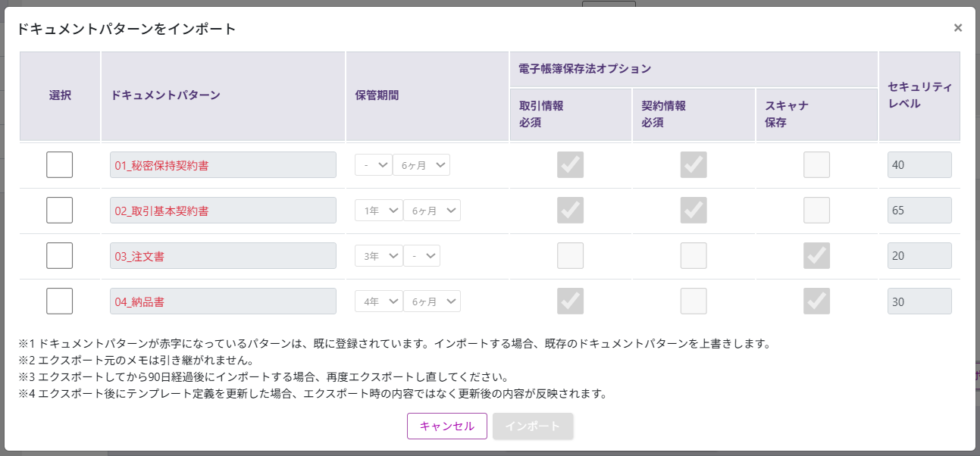
Task: Select the 01_秘密保持契約書 row checkbox
Action: 60,165
